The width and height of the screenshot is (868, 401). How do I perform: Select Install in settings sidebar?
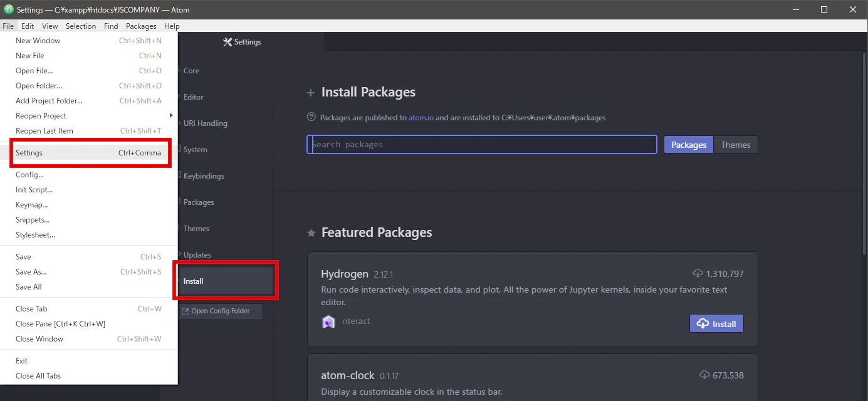coord(226,281)
